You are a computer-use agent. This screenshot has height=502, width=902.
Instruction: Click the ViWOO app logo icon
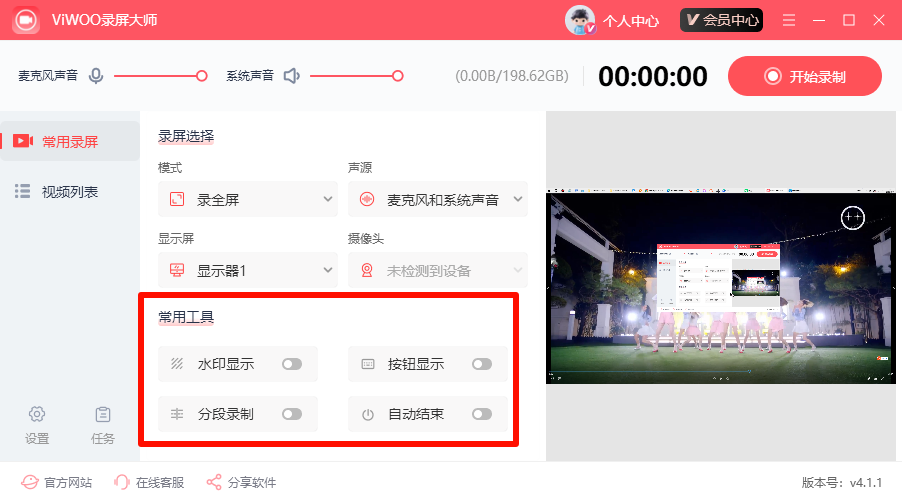click(25, 20)
